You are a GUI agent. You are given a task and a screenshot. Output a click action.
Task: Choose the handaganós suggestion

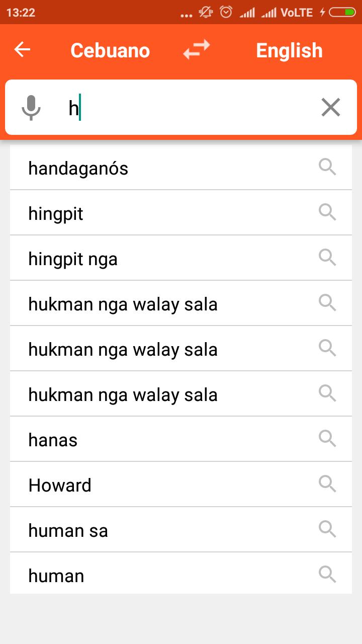[x=181, y=168]
